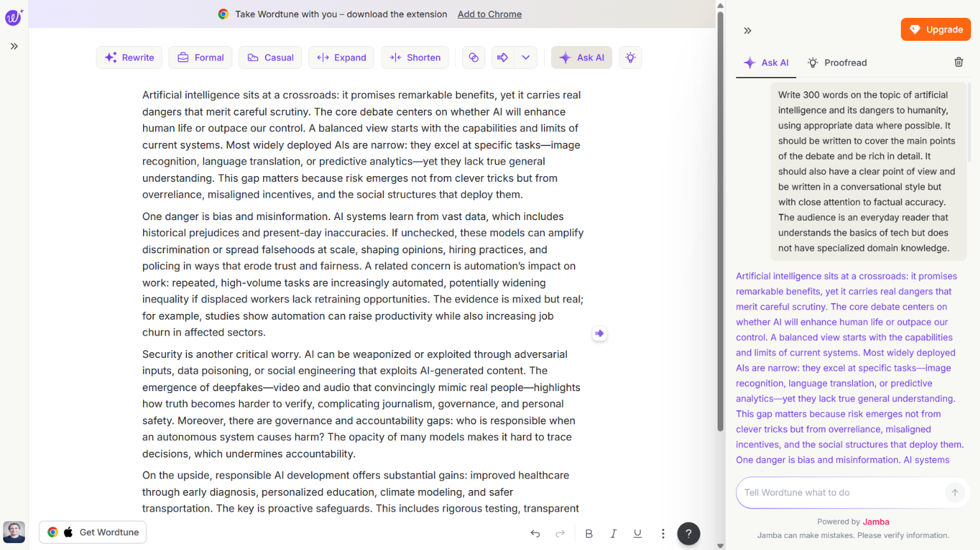The height and width of the screenshot is (550, 980).
Task: Toggle bold formatting
Action: click(x=589, y=533)
